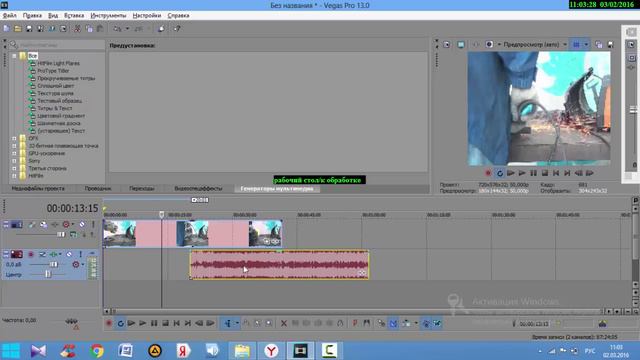Open Edit tool selector dropdown arrow
The width and height of the screenshot is (640, 360).
[x=237, y=323]
